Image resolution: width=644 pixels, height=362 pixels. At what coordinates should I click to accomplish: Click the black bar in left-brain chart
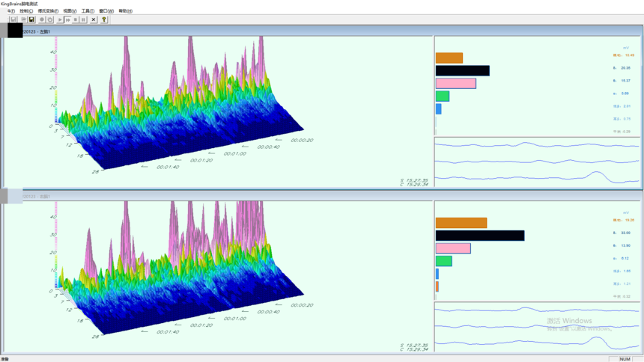tap(463, 70)
